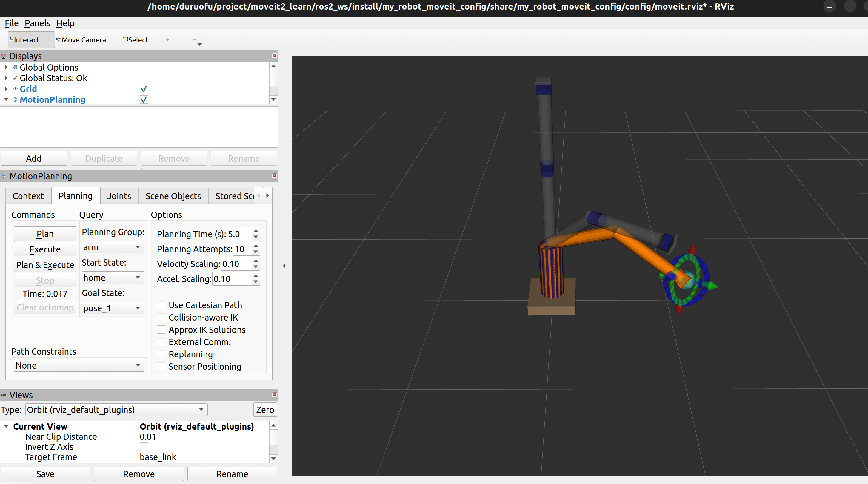Screen dimensions: 868x484
Task: Open the Panels menu
Action: pos(37,23)
